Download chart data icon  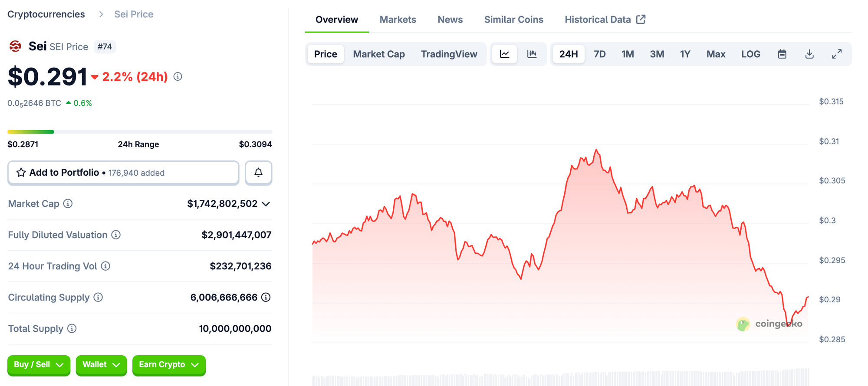809,54
